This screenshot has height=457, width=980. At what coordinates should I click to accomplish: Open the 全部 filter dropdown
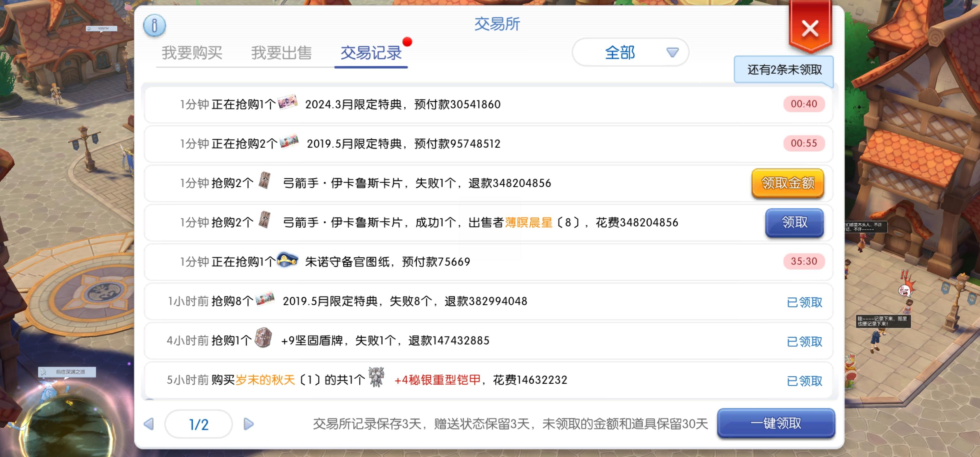630,52
